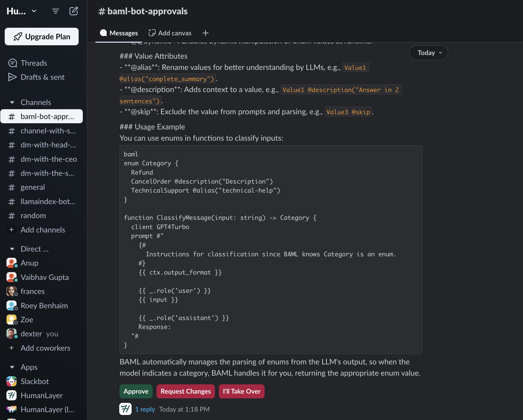Open the sidebar filter icon
Viewport: 523px width, 420px height.
[56, 11]
